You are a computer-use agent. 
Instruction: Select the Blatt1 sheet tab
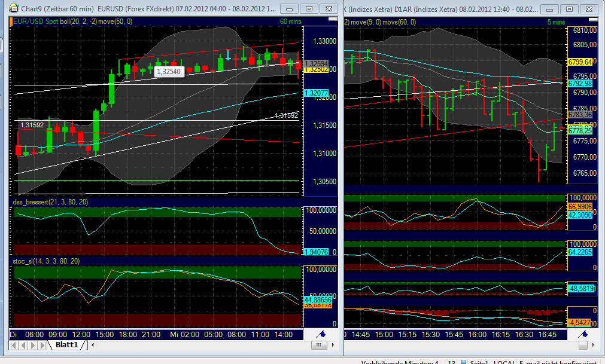pyautogui.click(x=66, y=345)
